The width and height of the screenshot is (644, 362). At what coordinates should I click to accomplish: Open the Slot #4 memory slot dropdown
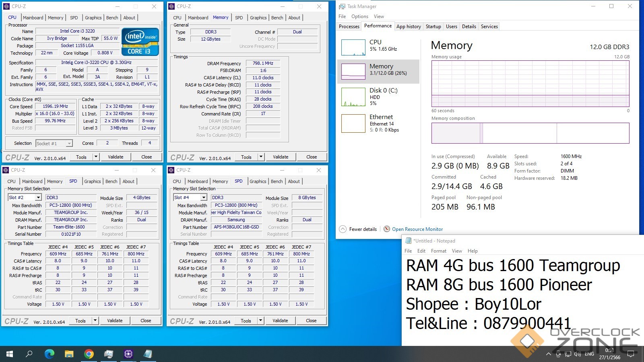pyautogui.click(x=204, y=197)
